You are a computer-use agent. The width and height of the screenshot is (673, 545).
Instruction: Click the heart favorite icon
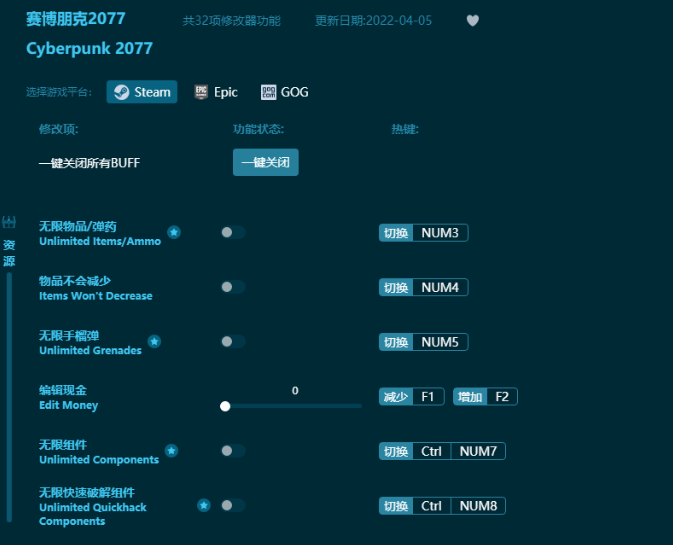pos(473,20)
